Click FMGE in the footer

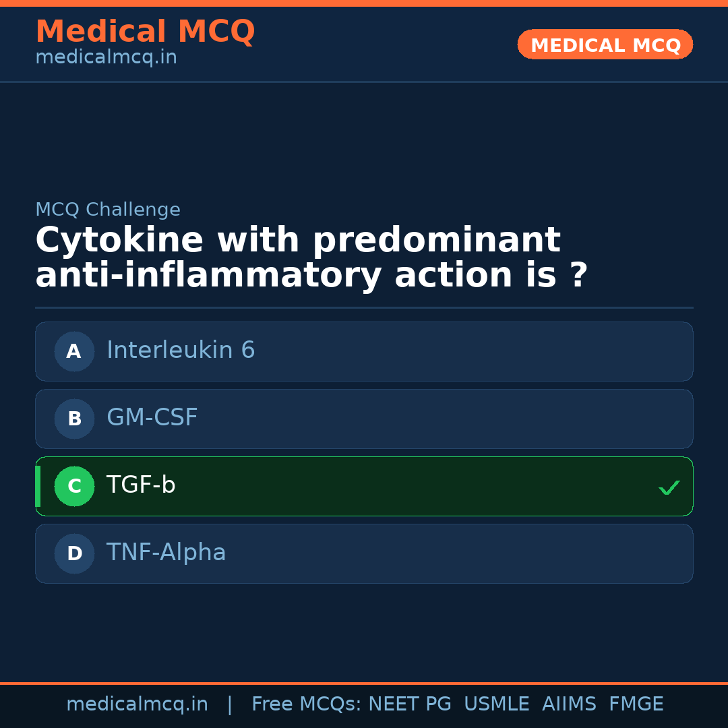tap(636, 704)
